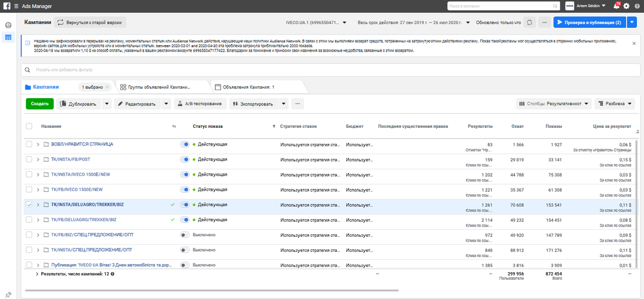This screenshot has width=644, height=299.
Task: Enable TK/INSTA/СПЕЦ ПРЕДЛОЖЕНИЕ/ОПТ toggle
Action: (185, 250)
